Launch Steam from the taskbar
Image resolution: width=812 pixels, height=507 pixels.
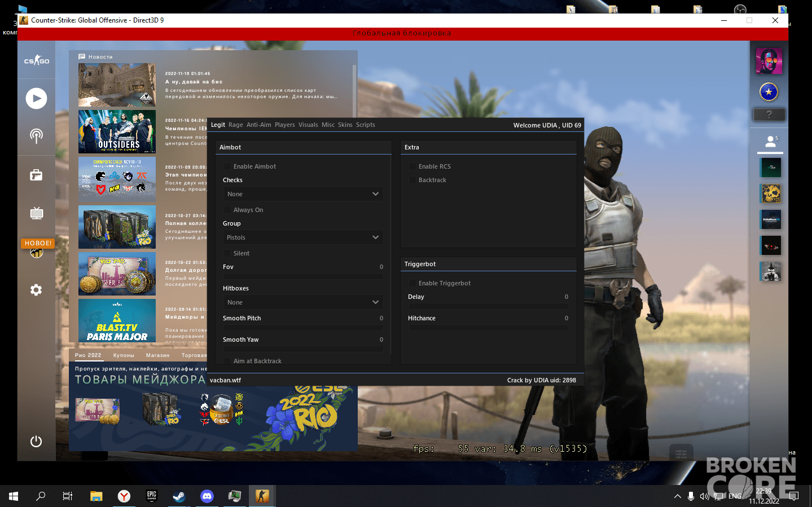click(179, 496)
